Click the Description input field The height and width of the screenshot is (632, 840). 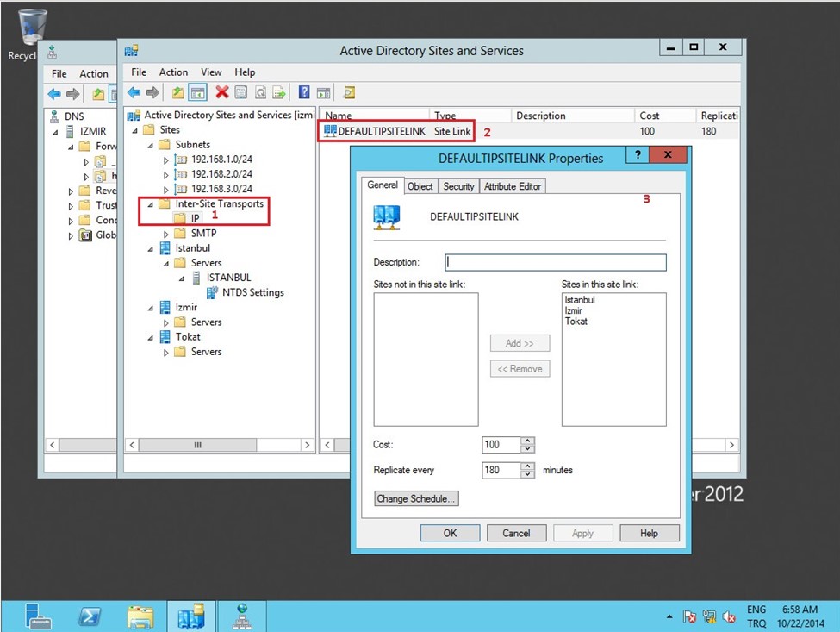(556, 262)
